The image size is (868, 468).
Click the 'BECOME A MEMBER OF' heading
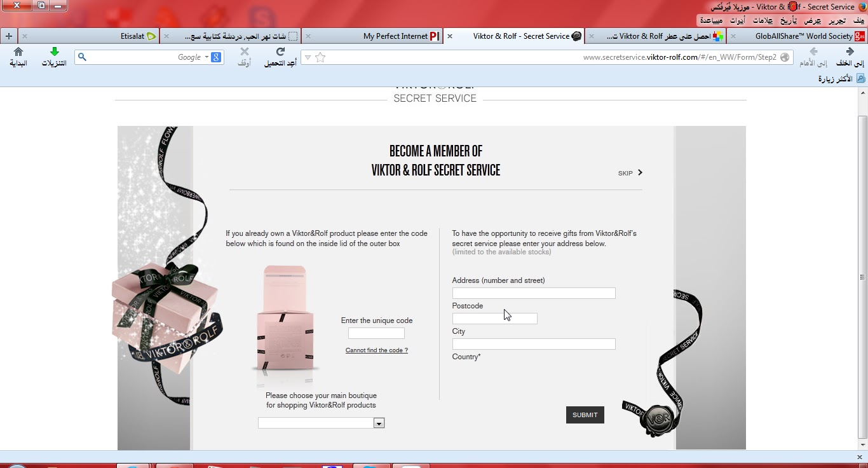[x=436, y=151]
